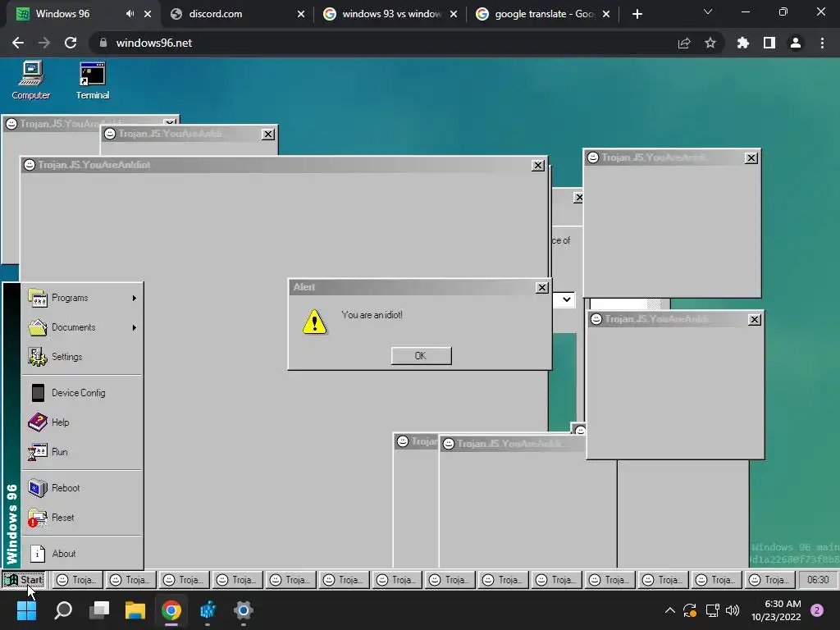Click the Reset icon with red badge

(x=38, y=518)
